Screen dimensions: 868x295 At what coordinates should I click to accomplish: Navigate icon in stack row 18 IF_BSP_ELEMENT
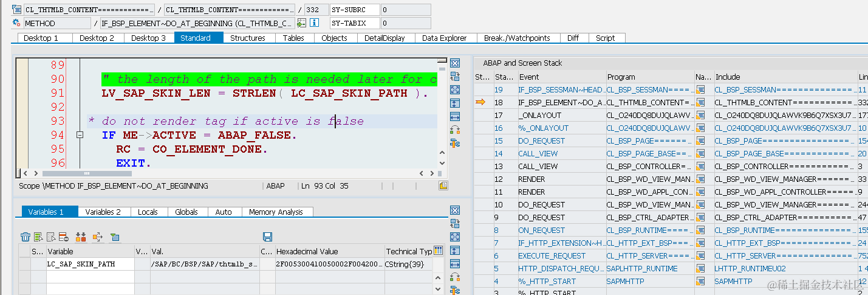(700, 103)
